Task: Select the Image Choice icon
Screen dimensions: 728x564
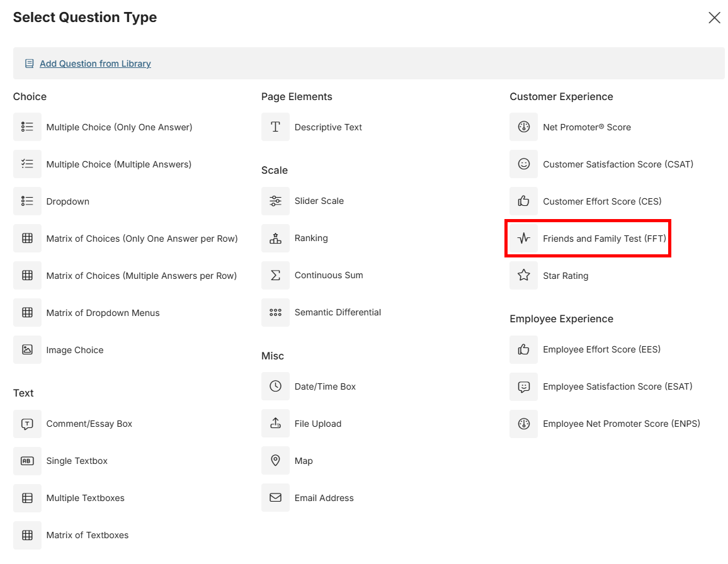Action: (x=27, y=349)
